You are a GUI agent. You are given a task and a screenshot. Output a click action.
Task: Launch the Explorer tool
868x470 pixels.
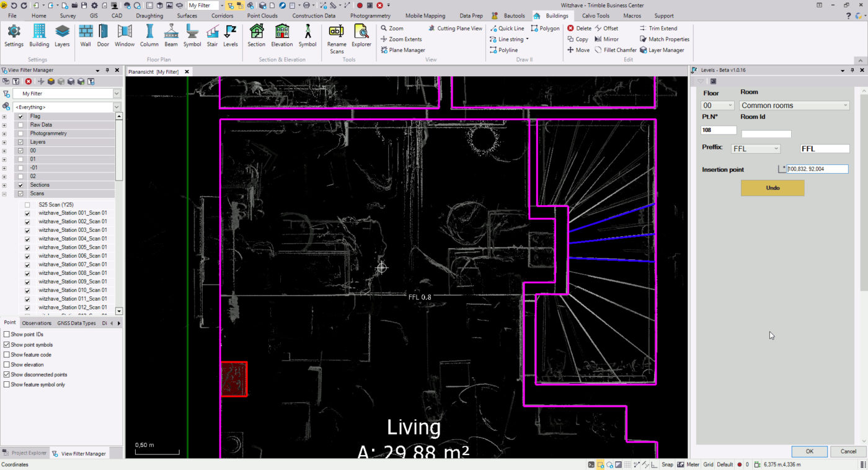(x=361, y=35)
